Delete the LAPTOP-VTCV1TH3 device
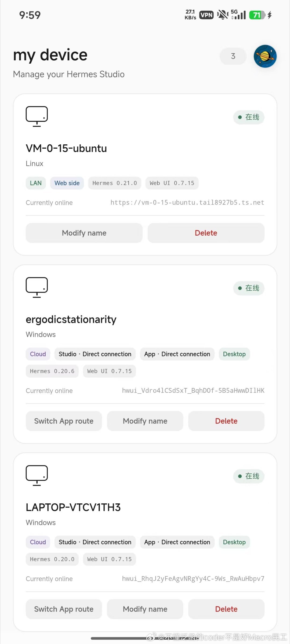The height and width of the screenshot is (644, 290). 226,609
